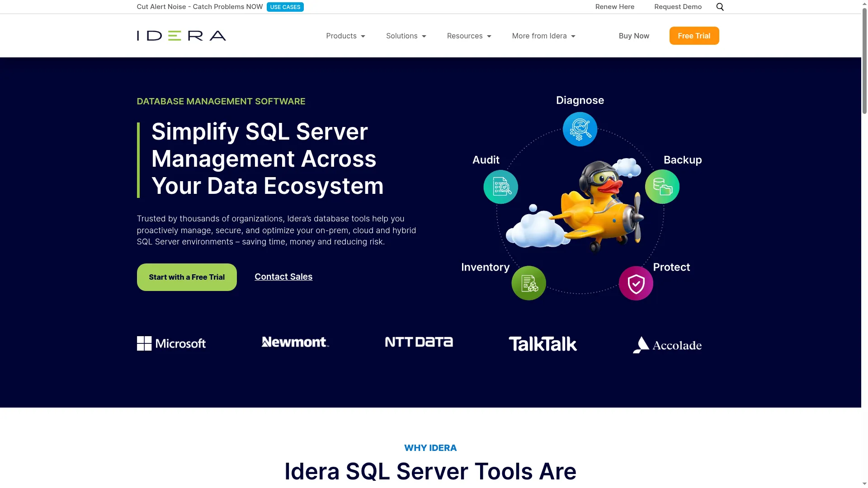The height and width of the screenshot is (488, 868).
Task: Click the Cut Alert Noise banner text
Action: point(200,7)
